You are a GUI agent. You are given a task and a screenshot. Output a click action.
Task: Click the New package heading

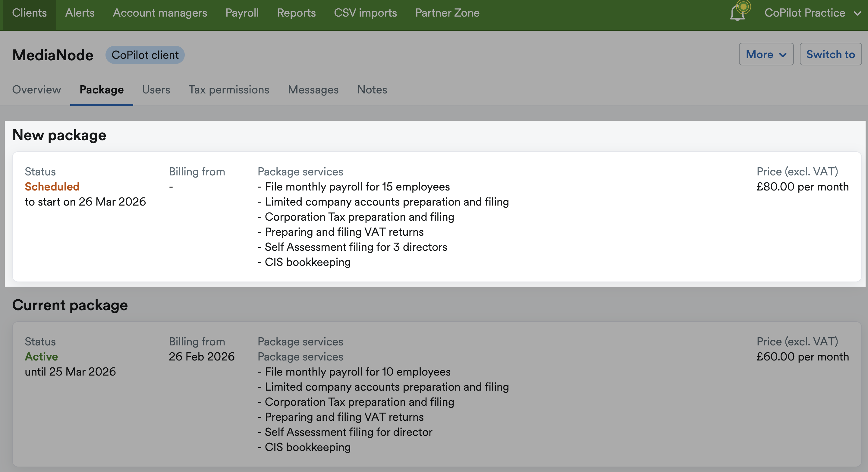(59, 135)
